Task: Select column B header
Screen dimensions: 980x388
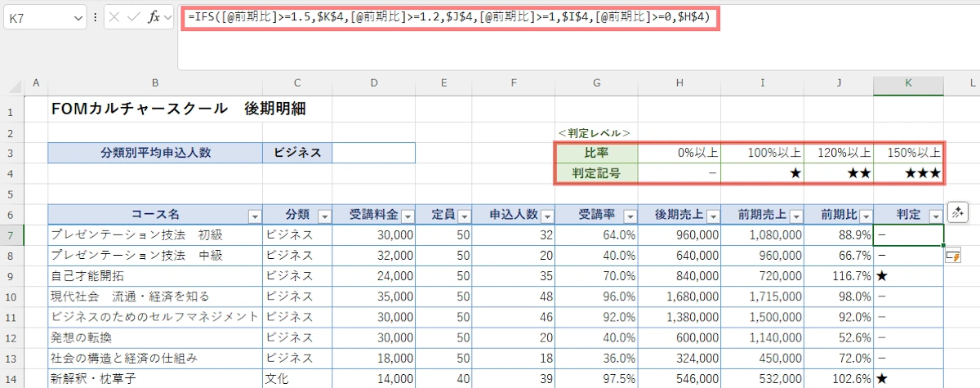Action: (155, 83)
